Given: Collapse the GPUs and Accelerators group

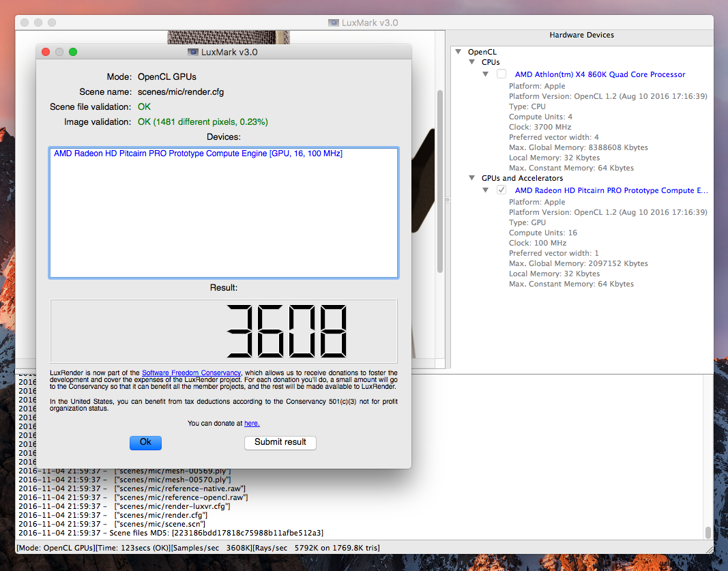Looking at the screenshot, I should [x=471, y=178].
